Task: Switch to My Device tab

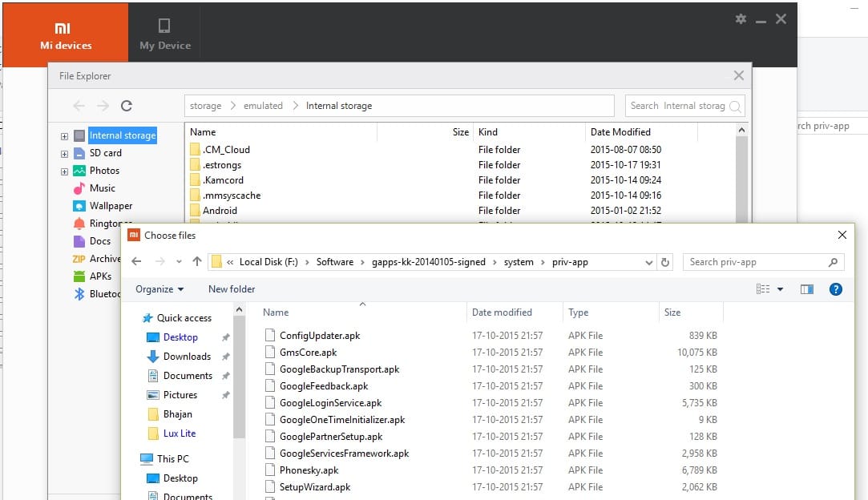Action: coord(164,34)
